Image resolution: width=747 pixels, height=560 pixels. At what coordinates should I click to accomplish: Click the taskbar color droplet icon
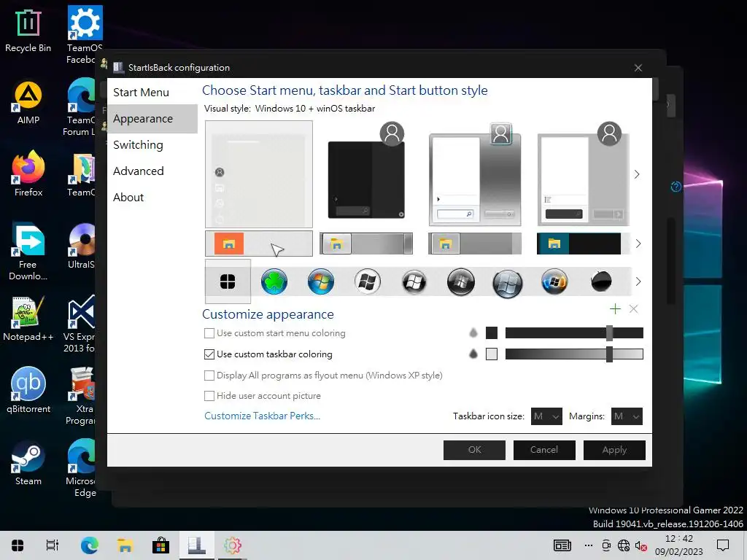click(x=473, y=354)
